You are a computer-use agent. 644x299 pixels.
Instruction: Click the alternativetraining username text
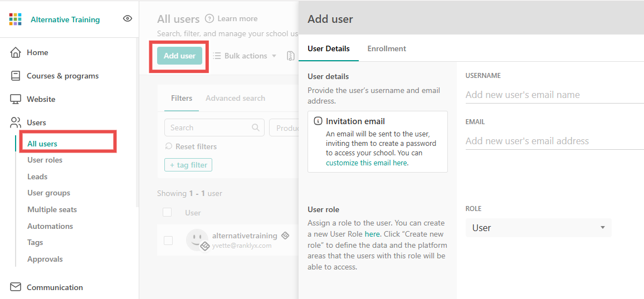point(245,236)
